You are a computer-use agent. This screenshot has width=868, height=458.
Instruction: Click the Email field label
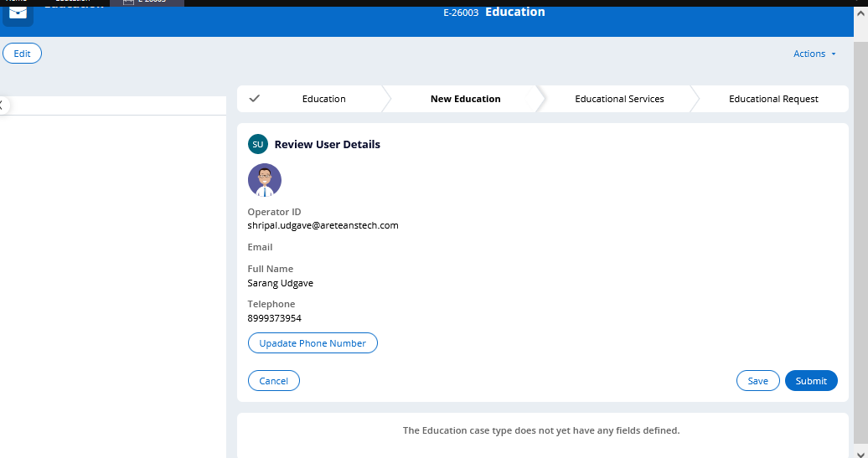point(260,247)
